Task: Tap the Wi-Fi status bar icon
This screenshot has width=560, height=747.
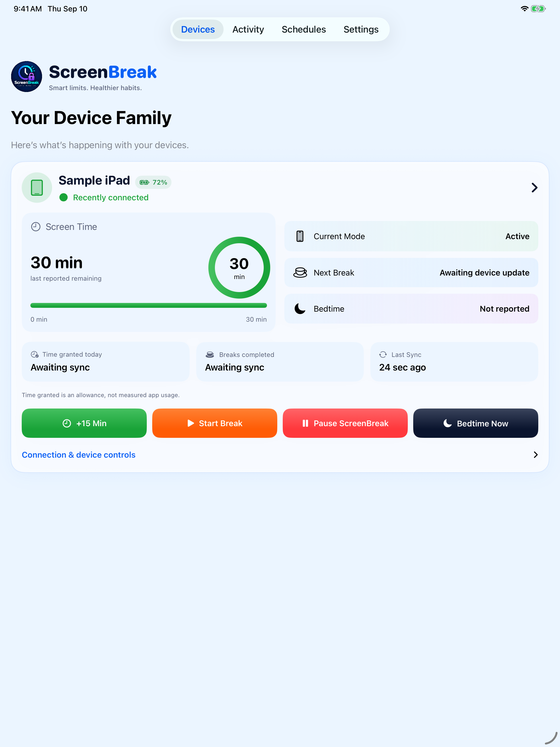Action: tap(524, 9)
